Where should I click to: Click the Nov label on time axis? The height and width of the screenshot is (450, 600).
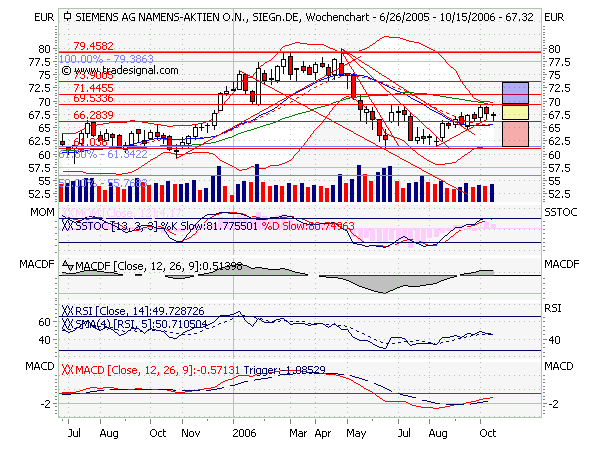point(191,433)
